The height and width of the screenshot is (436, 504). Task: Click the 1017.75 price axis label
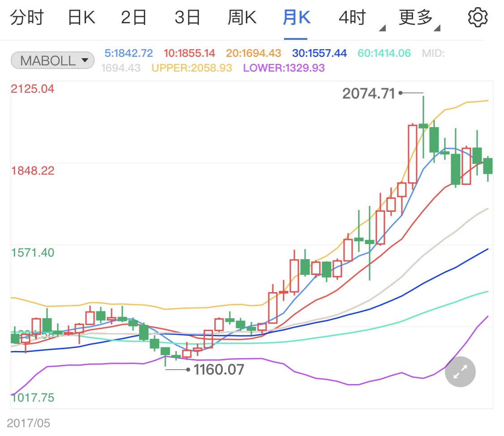click(32, 398)
